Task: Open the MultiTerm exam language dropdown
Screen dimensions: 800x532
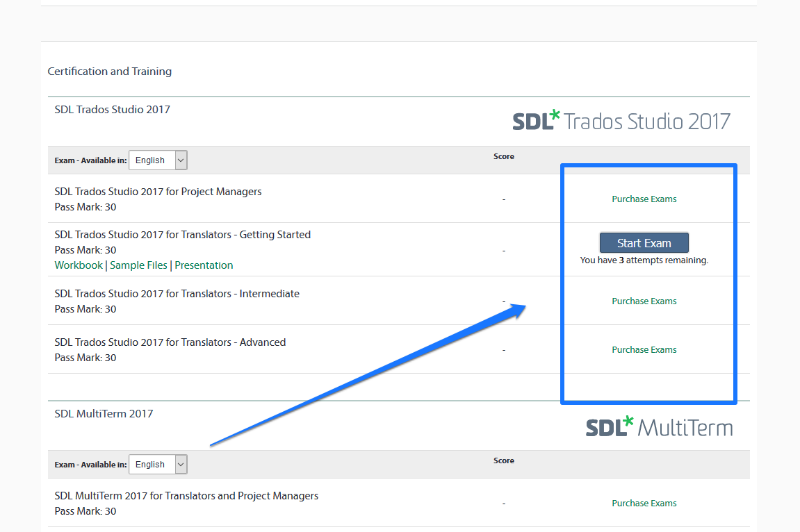Action: coord(158,464)
